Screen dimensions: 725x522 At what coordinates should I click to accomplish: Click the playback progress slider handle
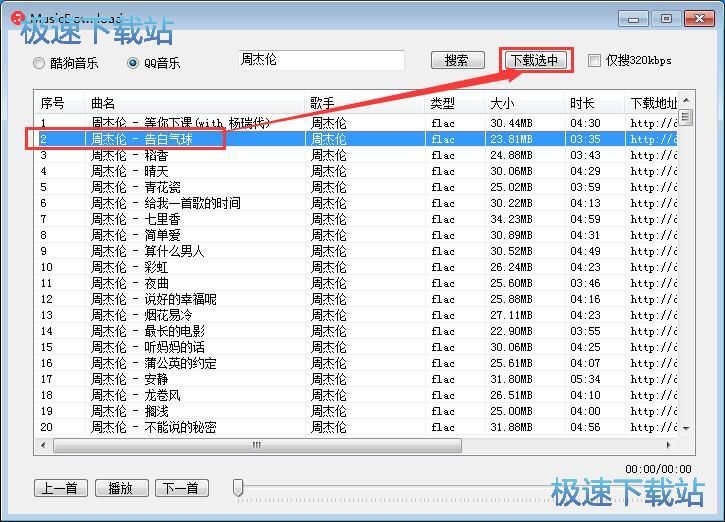238,488
